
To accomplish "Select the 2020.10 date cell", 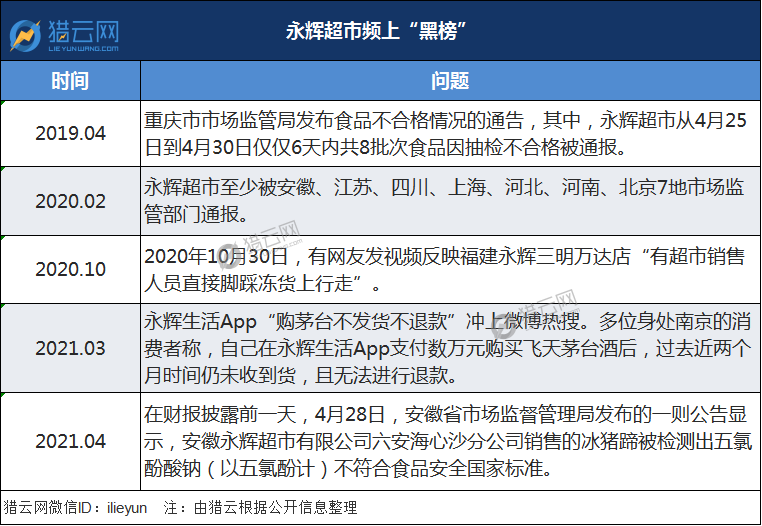I will (70, 269).
